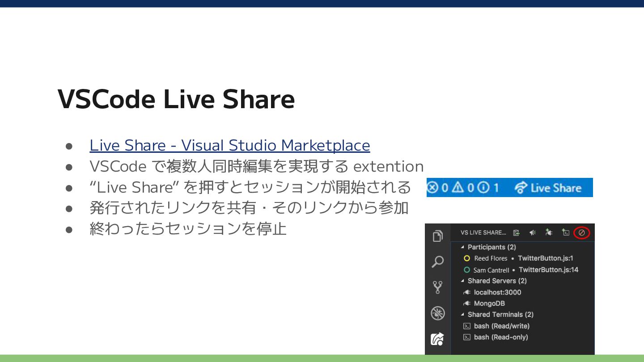Click the bullet text 終わったらセッションを停止
Image resolution: width=644 pixels, height=362 pixels.
point(188,229)
